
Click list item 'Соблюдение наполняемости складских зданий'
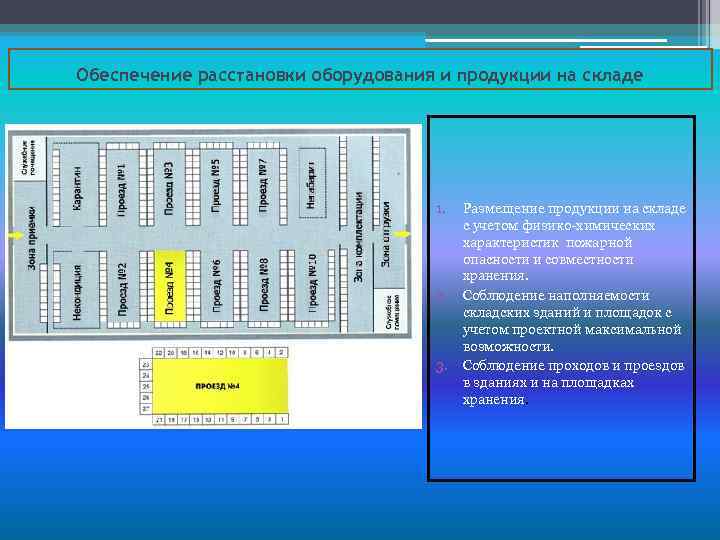(x=572, y=321)
